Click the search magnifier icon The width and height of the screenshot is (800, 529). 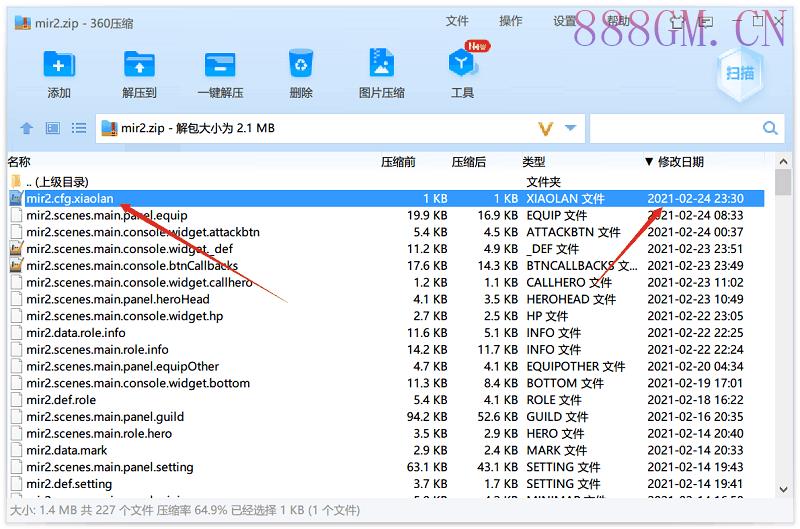click(770, 128)
